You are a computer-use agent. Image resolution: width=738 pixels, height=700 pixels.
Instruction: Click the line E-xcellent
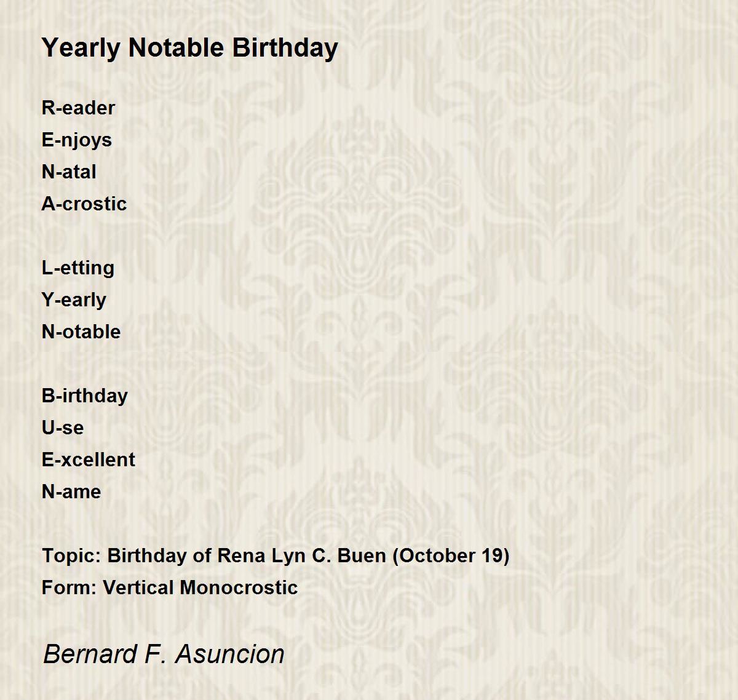[x=89, y=459]
